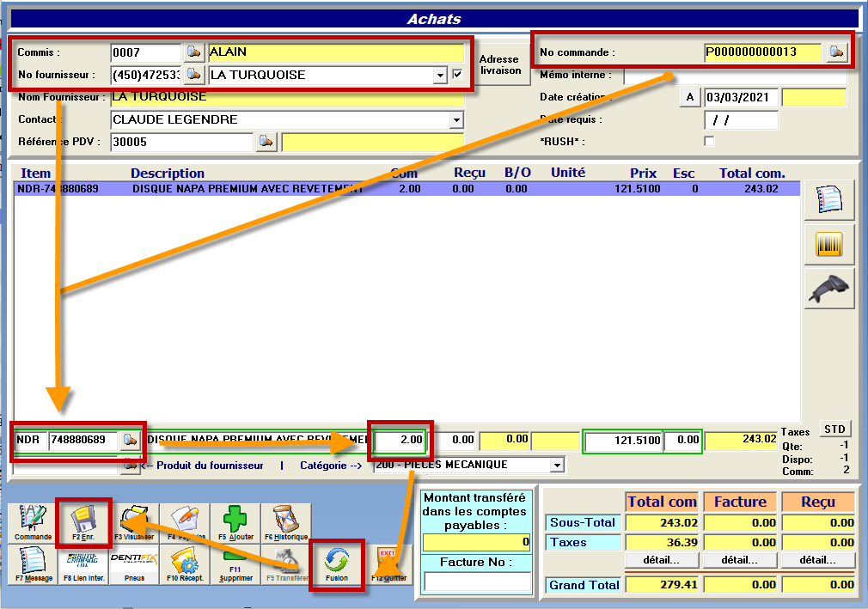This screenshot has height=609, width=868.
Task: Click the No commande field P000000000013
Action: click(x=763, y=52)
